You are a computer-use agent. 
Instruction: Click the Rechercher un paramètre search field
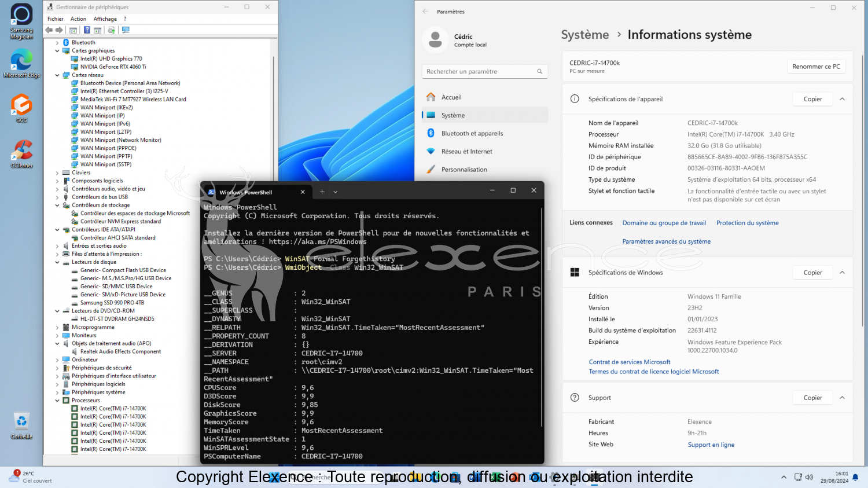point(485,72)
